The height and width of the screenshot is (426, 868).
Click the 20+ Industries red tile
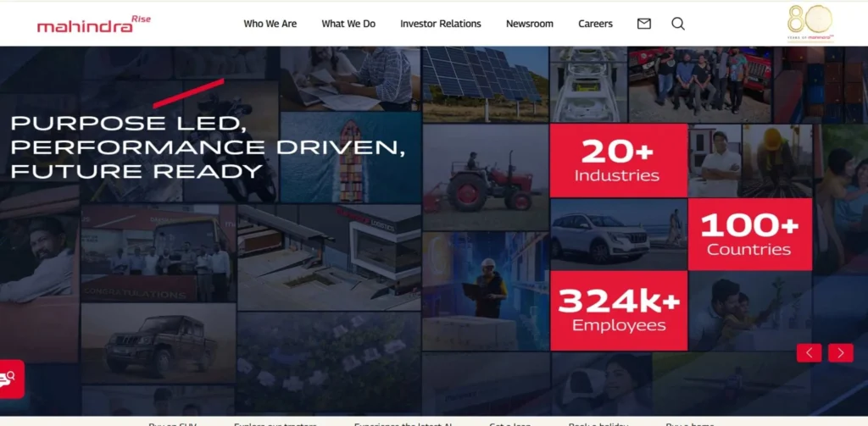617,161
